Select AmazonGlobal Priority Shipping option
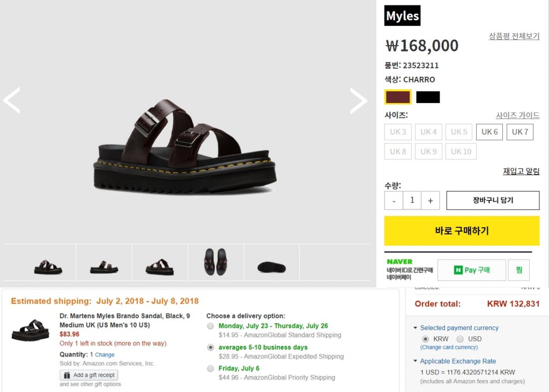549x392 pixels. click(x=210, y=368)
